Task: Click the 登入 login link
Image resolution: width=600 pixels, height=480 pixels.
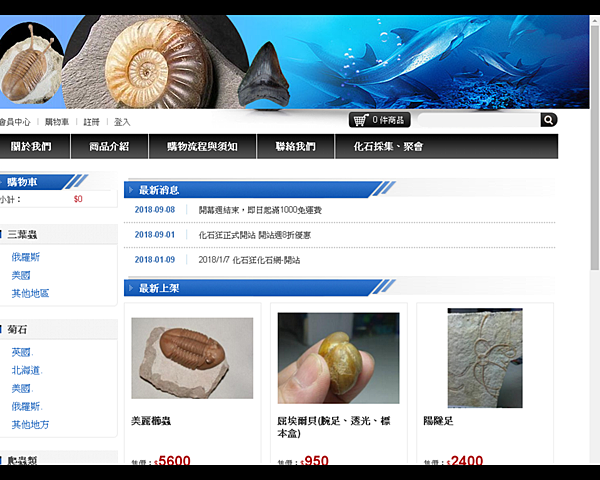Action: (x=122, y=122)
